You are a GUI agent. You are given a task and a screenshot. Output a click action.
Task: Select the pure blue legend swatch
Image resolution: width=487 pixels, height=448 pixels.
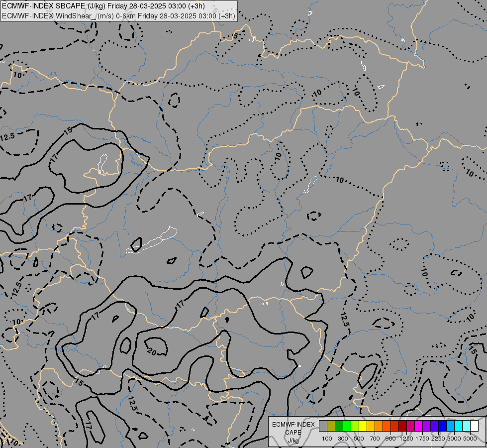(443, 426)
